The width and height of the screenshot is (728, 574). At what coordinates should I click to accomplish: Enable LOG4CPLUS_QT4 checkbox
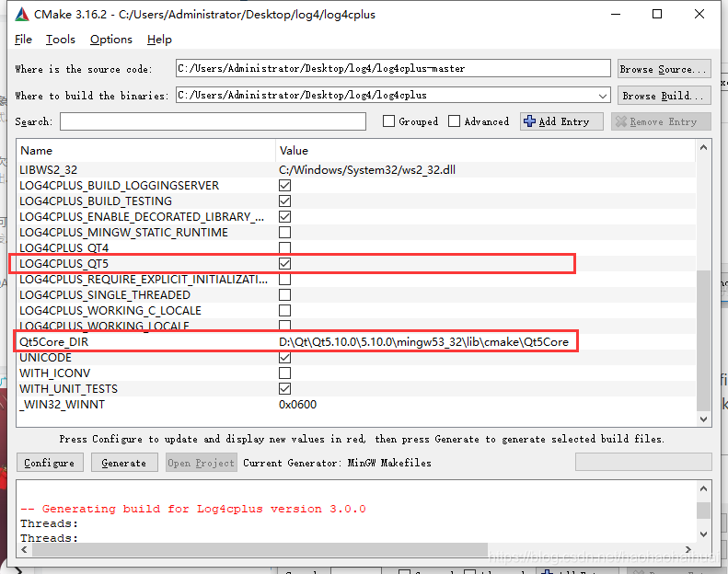click(284, 247)
